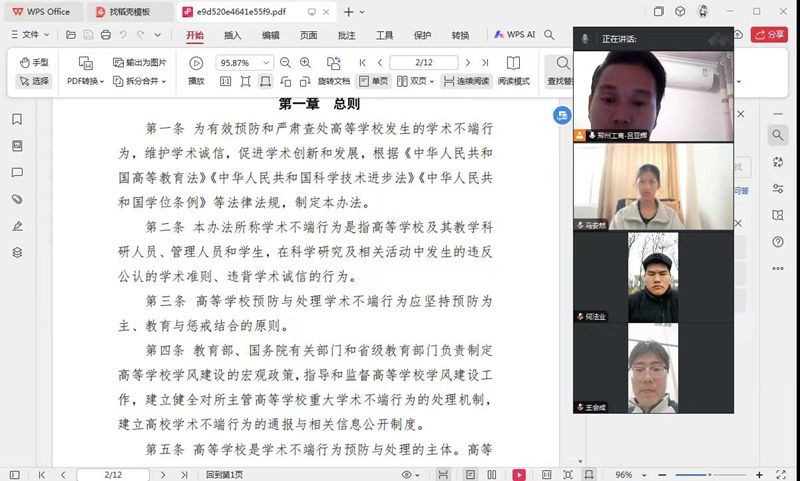Screen dimensions: 800x481
Task: Go to previous page in ribbon
Action: click(380, 63)
